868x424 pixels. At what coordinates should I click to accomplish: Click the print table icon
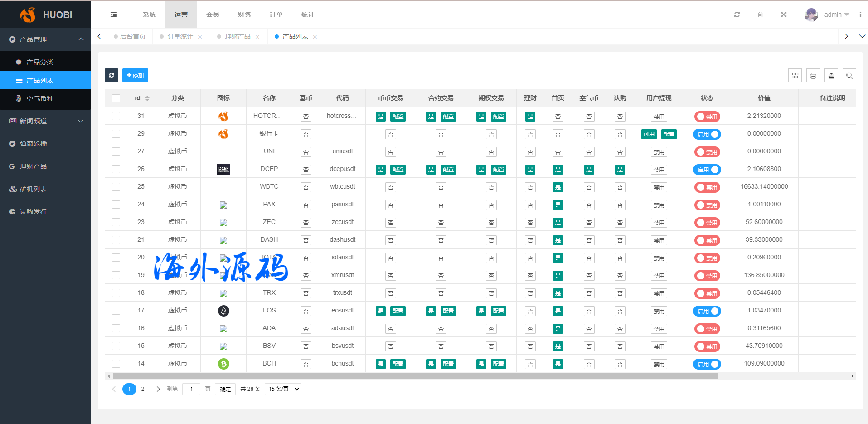pyautogui.click(x=813, y=76)
